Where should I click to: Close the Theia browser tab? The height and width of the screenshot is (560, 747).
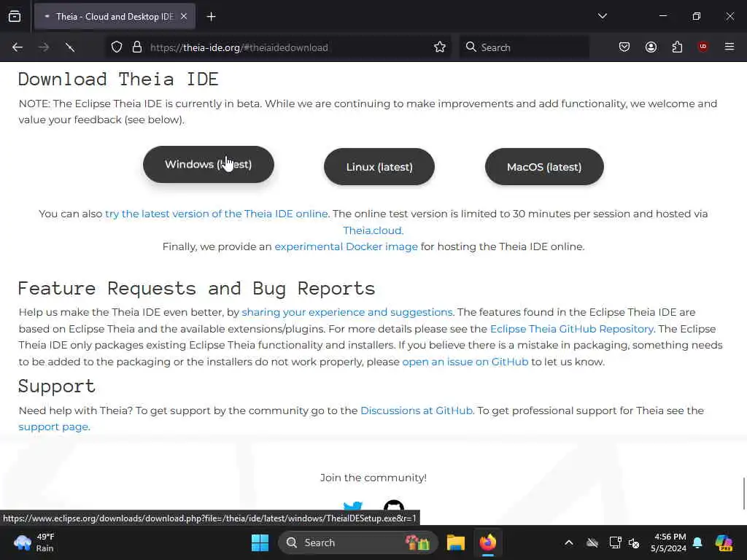(184, 17)
